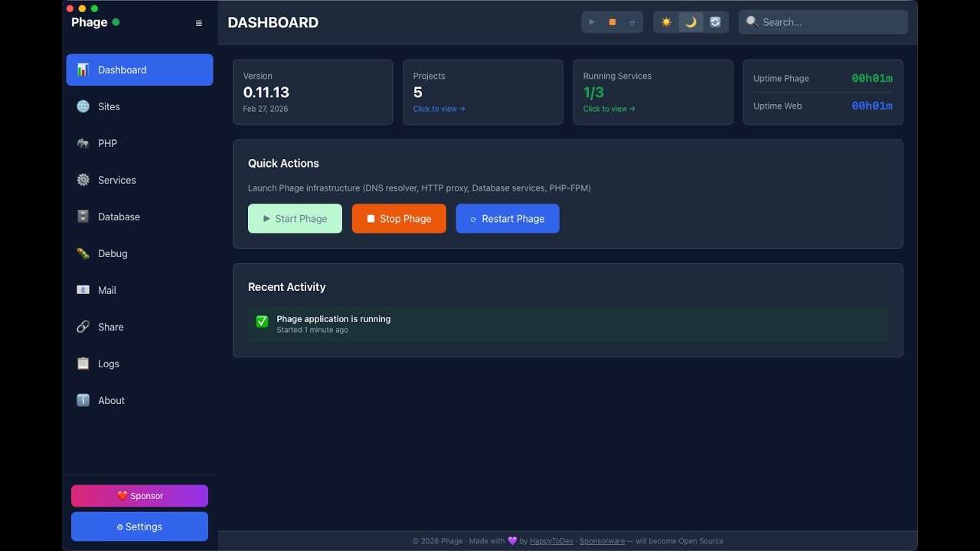Click 'Click to view' under Running Services

609,109
